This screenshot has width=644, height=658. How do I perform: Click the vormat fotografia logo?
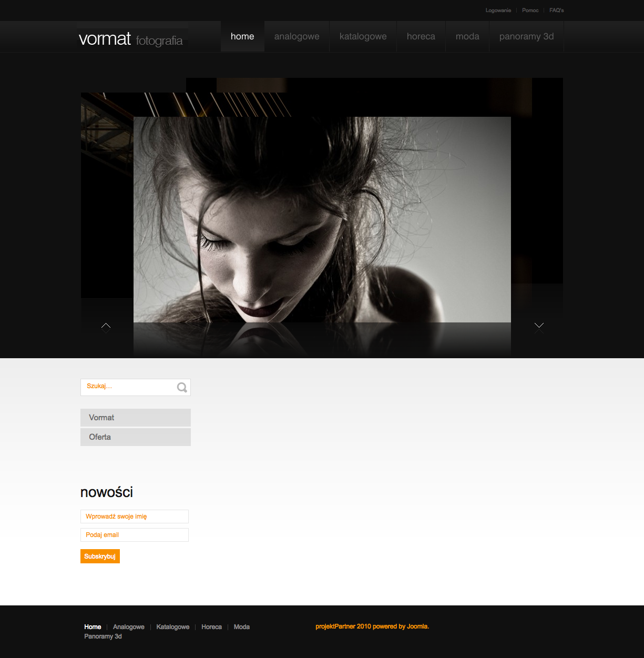point(131,39)
